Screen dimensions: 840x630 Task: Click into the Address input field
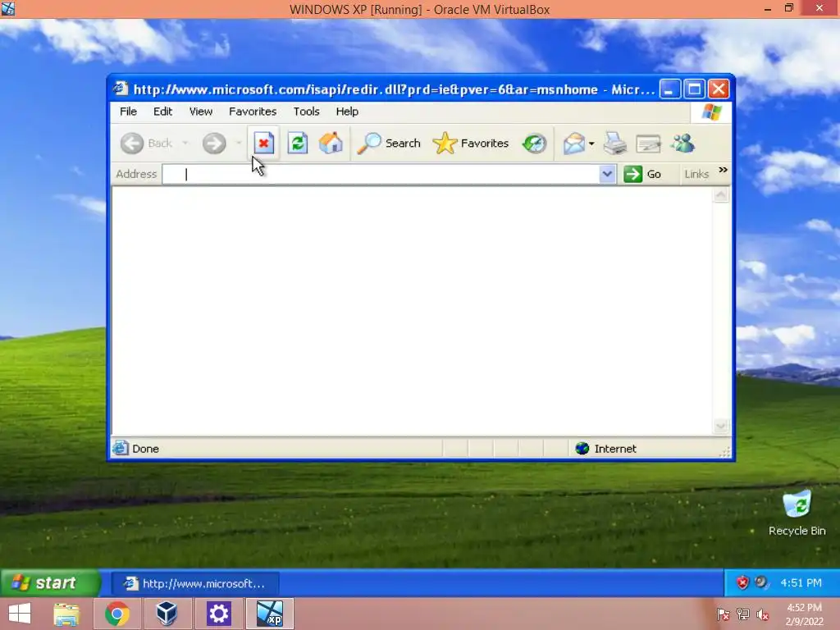(381, 174)
